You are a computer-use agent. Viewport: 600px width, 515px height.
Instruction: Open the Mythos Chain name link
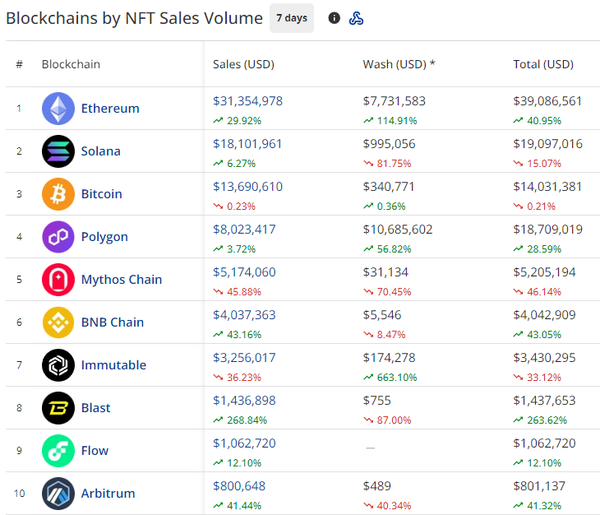click(121, 280)
